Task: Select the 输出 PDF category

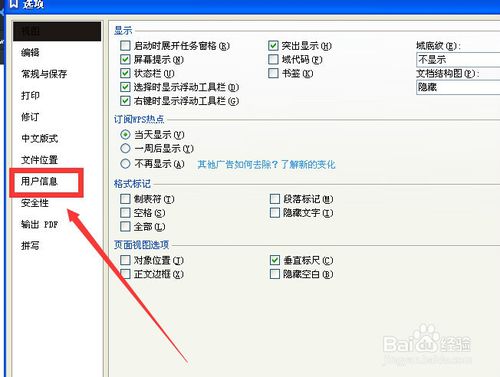Action: pyautogui.click(x=39, y=224)
